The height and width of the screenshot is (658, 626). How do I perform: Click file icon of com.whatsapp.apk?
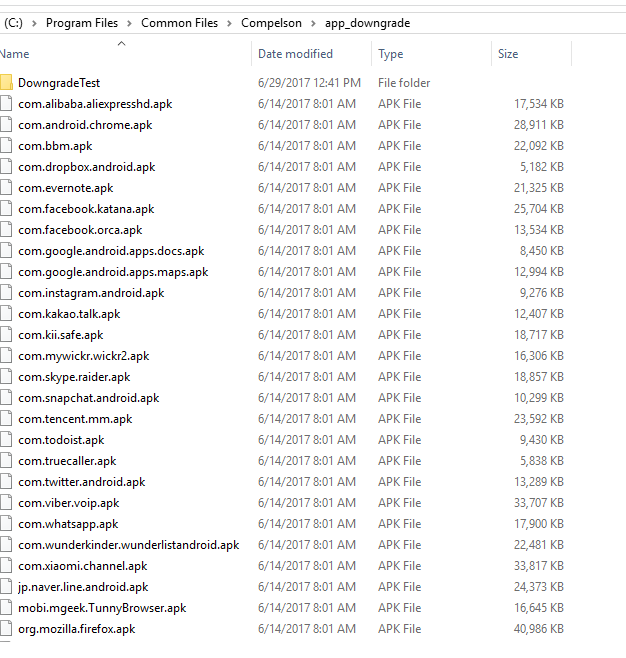point(6,523)
